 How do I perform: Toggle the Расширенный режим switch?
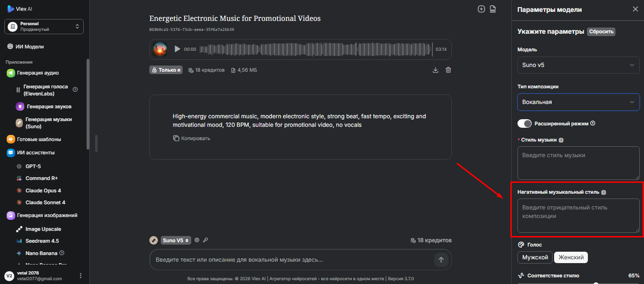click(525, 123)
